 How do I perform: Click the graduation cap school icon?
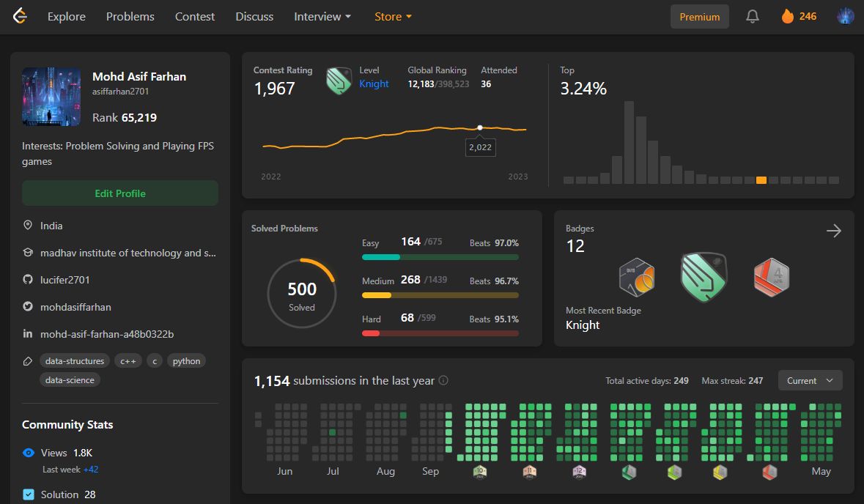tap(28, 252)
